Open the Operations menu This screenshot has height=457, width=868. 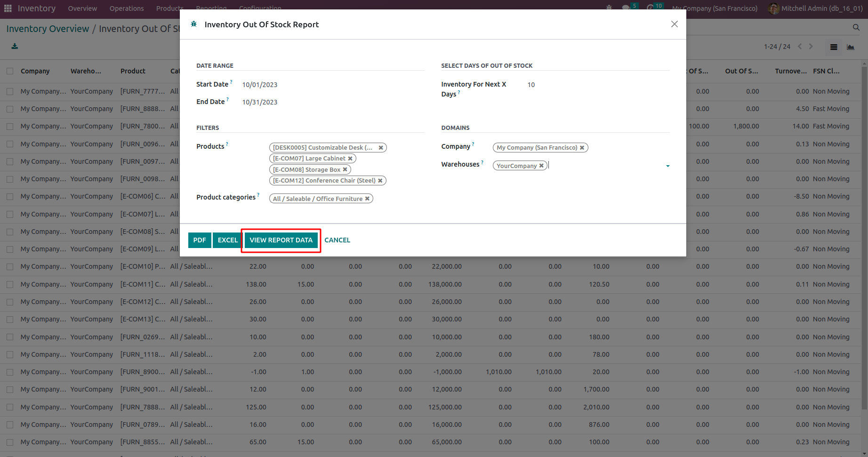127,8
